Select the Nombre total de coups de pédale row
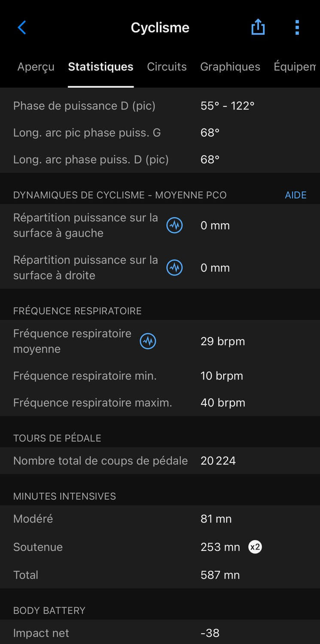Image resolution: width=320 pixels, height=644 pixels. (x=160, y=461)
